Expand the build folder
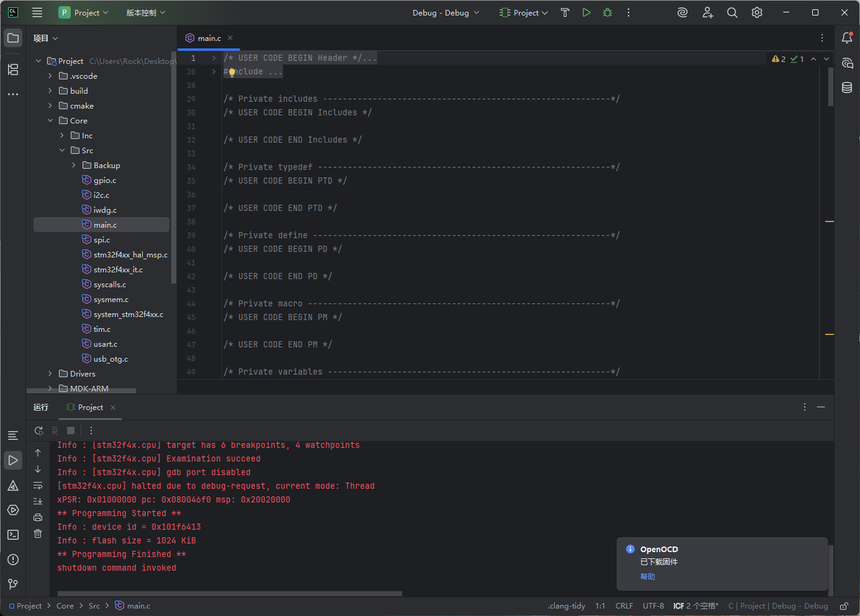Viewport: 860px width, 616px height. tap(50, 91)
